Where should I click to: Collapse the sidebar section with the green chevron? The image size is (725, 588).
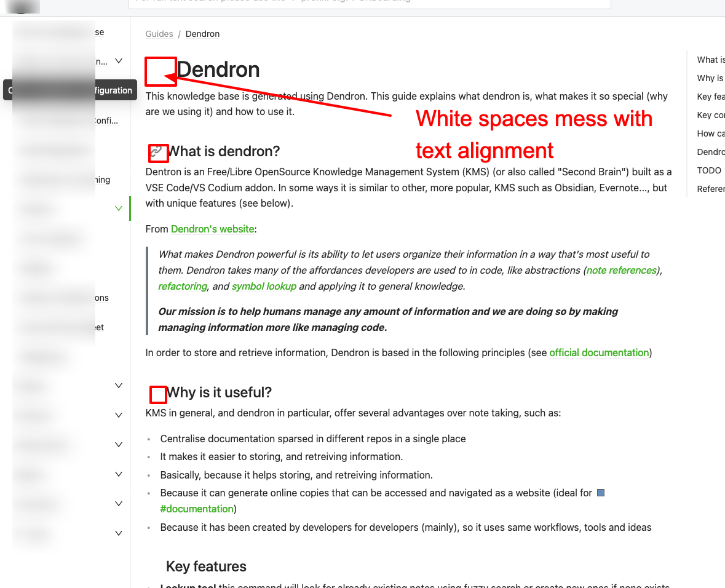click(118, 208)
